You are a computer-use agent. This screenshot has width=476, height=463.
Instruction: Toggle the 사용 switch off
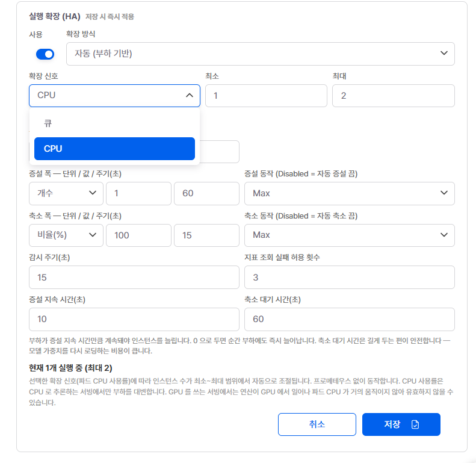[x=45, y=54]
